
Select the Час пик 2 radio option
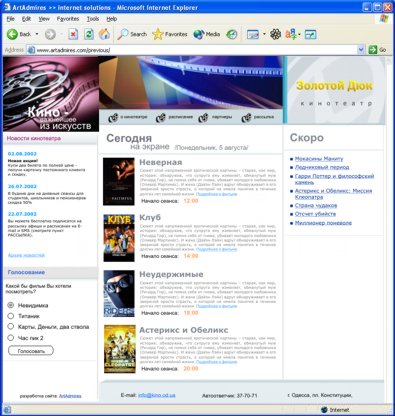point(11,338)
